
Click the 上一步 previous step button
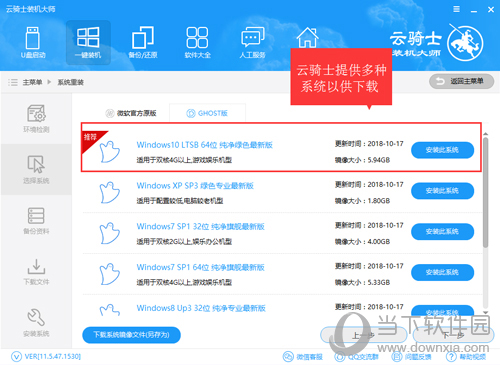[x=363, y=335]
